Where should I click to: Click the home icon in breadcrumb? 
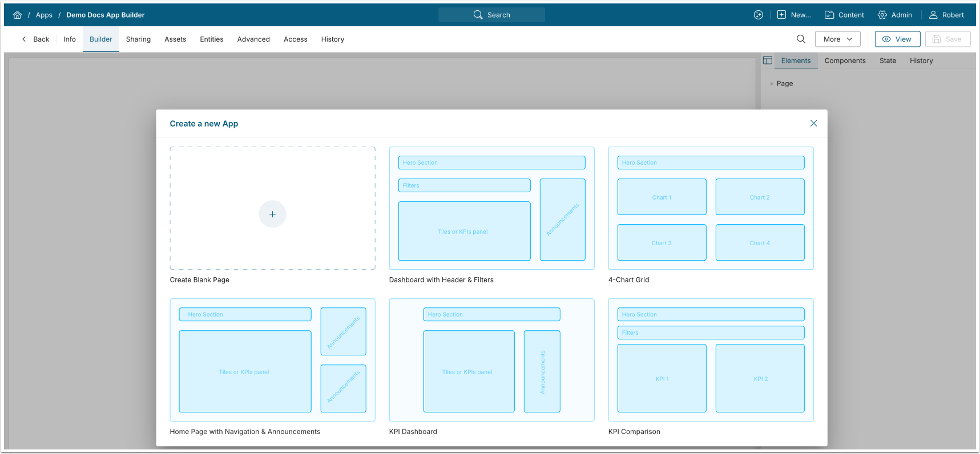pos(17,15)
